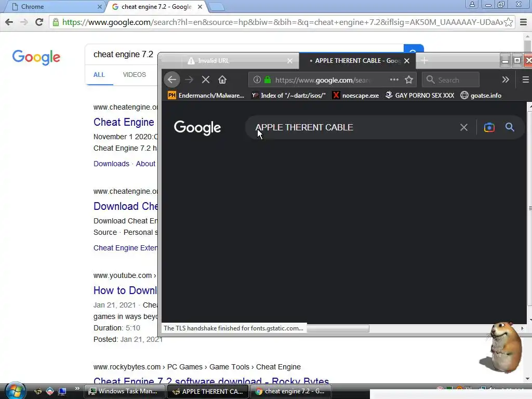The image size is (532, 399).
Task: Click the Firefox back arrow button
Action: pos(172,79)
